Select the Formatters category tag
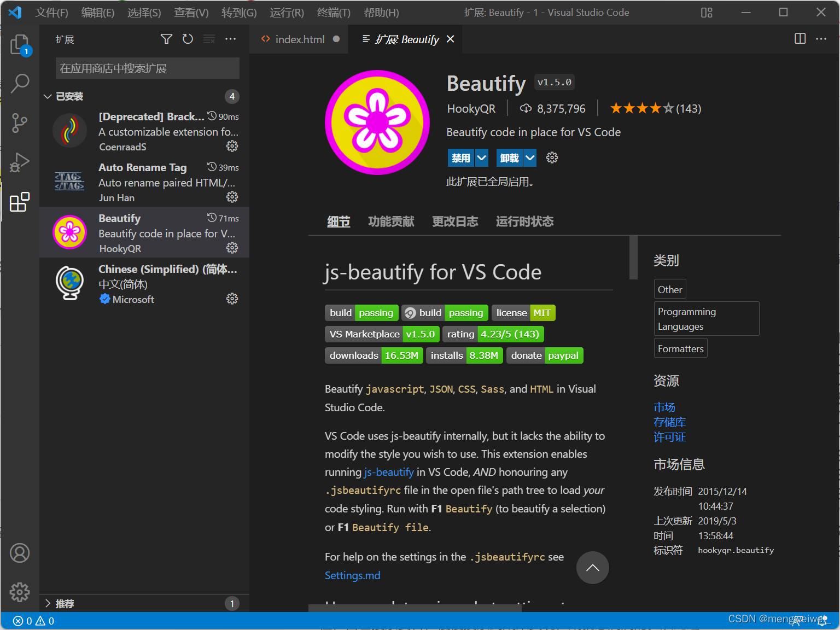Image resolution: width=840 pixels, height=630 pixels. click(x=681, y=348)
